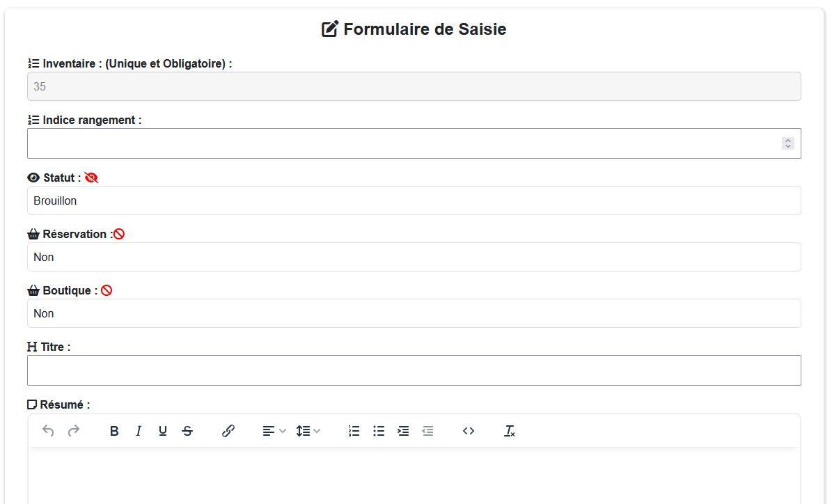Create an unordered bullet list
This screenshot has width=832, height=504.
click(379, 431)
